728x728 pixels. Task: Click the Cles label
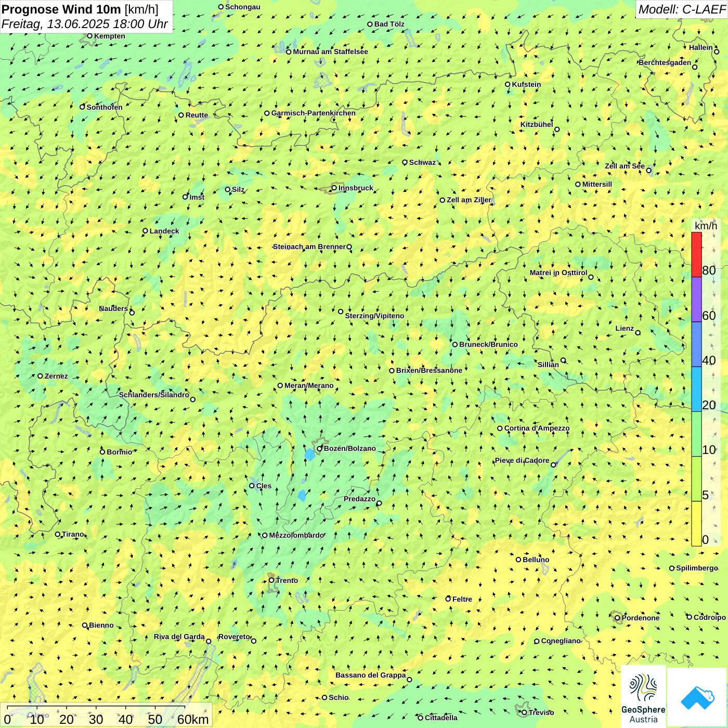coord(264,486)
